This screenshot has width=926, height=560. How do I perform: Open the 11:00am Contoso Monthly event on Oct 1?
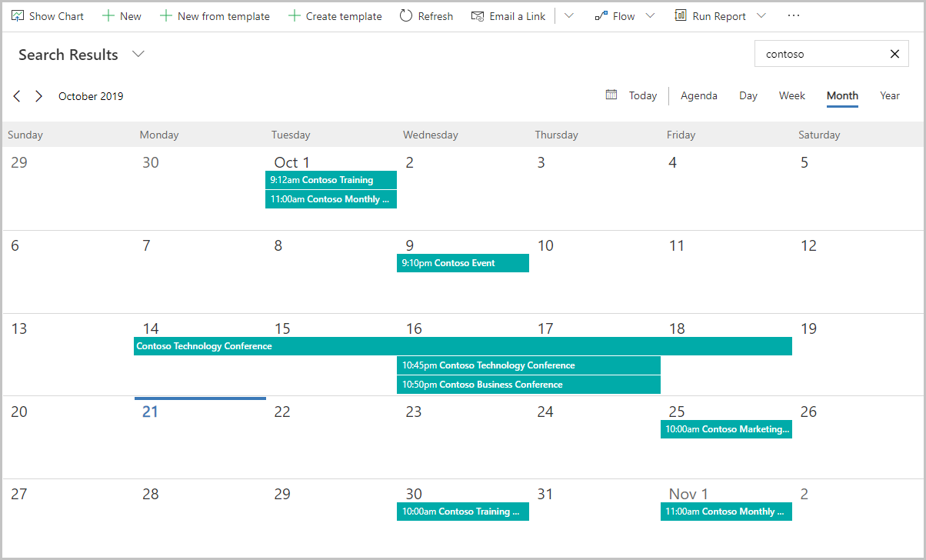point(331,199)
